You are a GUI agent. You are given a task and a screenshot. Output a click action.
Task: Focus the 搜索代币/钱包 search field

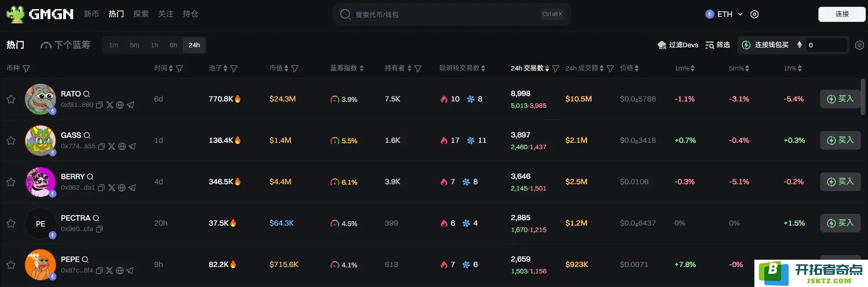tap(452, 14)
